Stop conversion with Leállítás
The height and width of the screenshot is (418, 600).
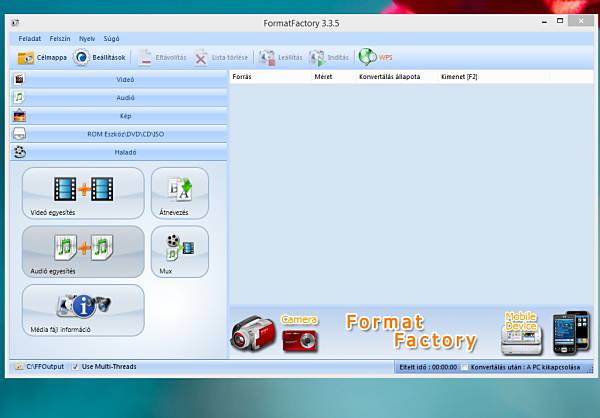click(280, 58)
